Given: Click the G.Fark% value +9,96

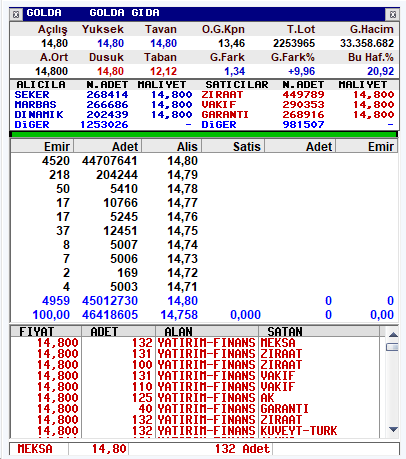Looking at the screenshot, I should [301, 71].
